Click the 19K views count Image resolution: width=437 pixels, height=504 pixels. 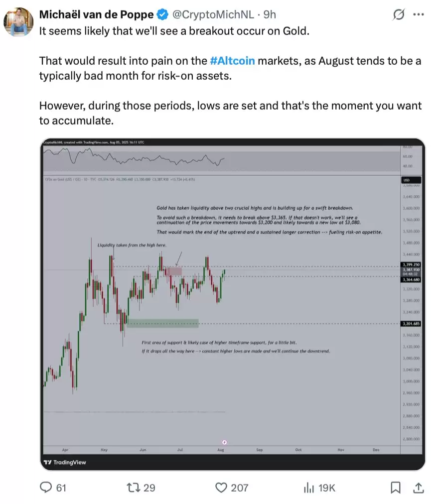coord(327,488)
